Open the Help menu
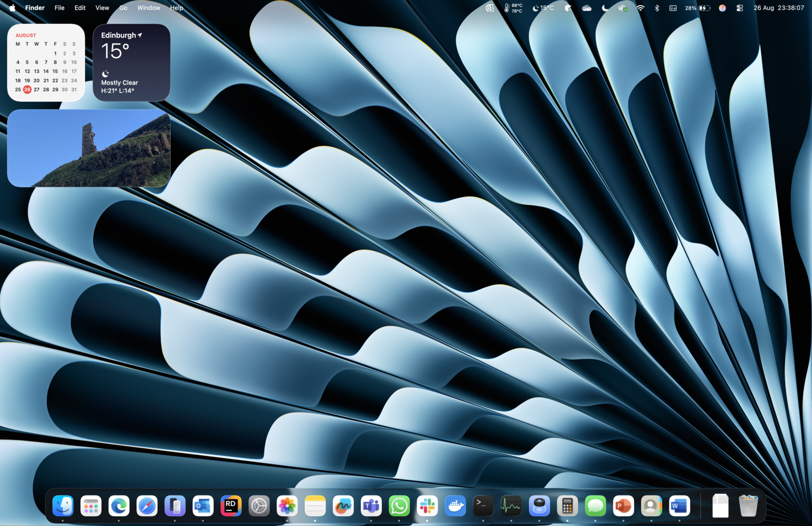This screenshot has height=526, width=812. [177, 8]
